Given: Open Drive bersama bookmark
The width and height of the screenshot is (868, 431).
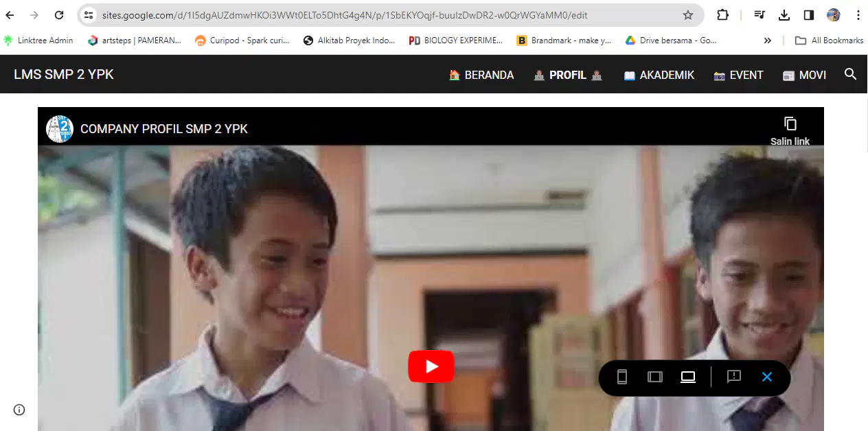Looking at the screenshot, I should pos(671,40).
